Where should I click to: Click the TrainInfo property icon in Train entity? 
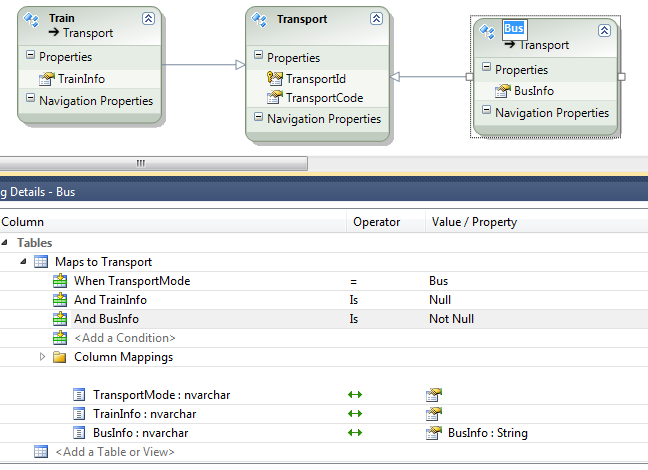click(47, 79)
